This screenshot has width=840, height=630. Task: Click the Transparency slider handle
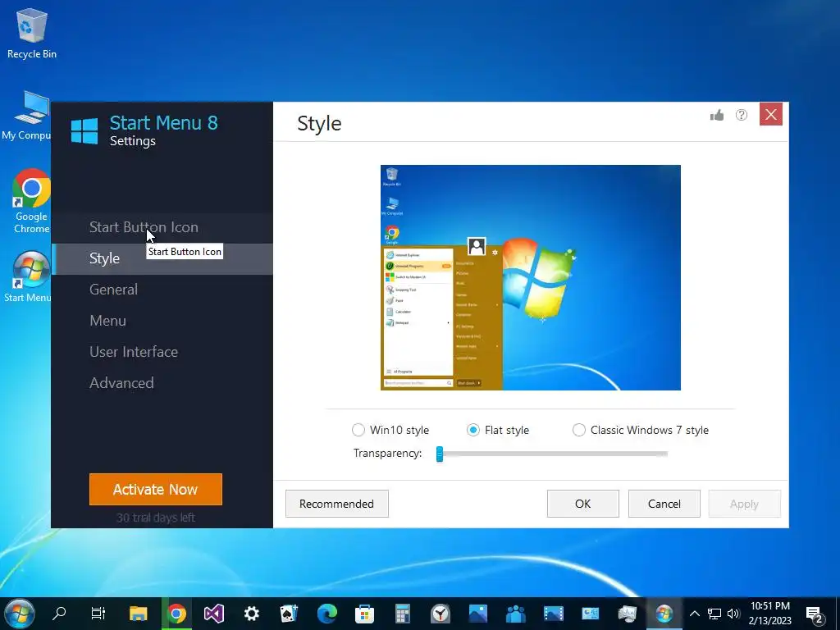440,454
